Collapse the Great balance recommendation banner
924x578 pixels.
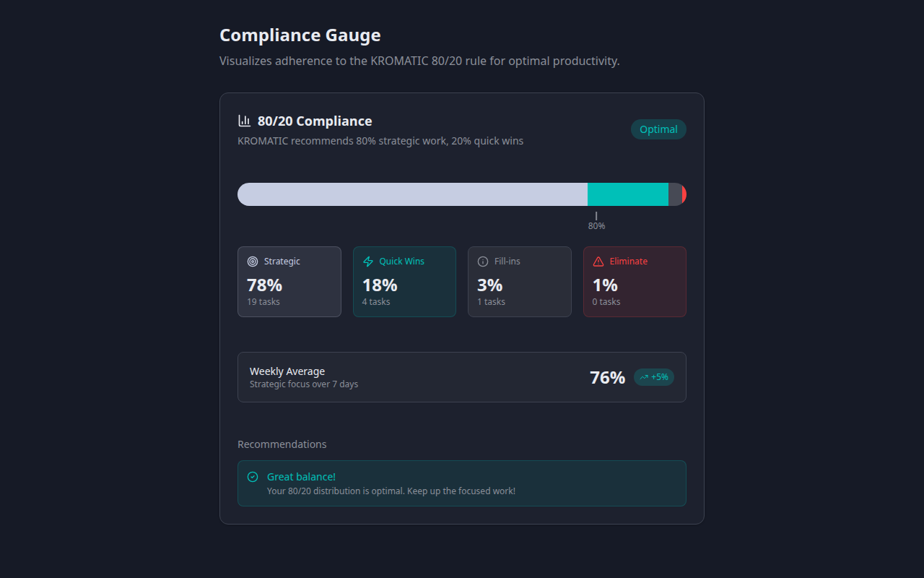462,483
